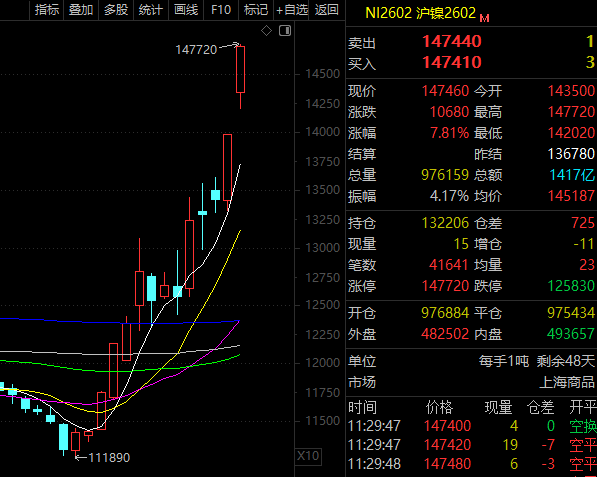Viewport: 597px width, 477px height.
Task: Click the X10 scale multiplier box
Action: (308, 456)
